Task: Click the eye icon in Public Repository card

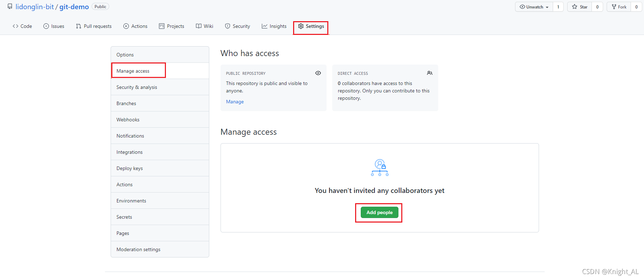Action: click(318, 73)
